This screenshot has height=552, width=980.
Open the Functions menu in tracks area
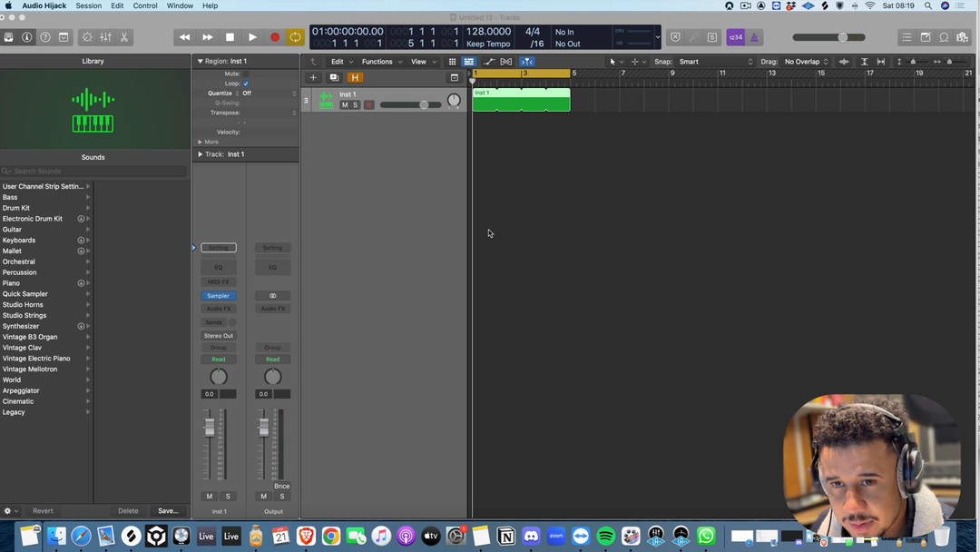[380, 62]
